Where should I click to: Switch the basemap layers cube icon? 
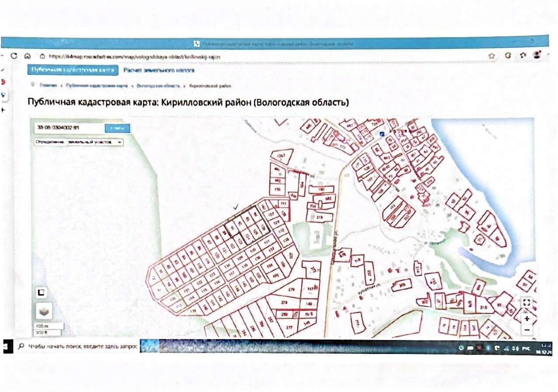click(44, 312)
